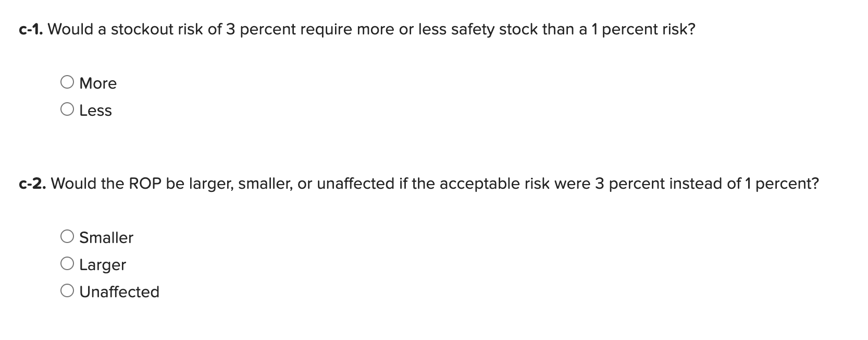Click the "Larger" label text
The height and width of the screenshot is (340, 868).
(x=103, y=264)
